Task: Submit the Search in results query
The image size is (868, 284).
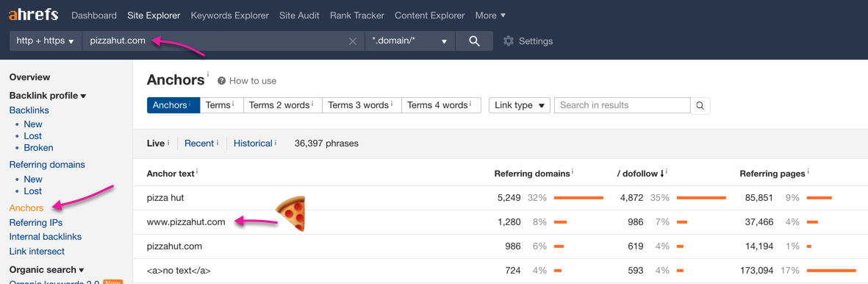Action: click(x=700, y=105)
